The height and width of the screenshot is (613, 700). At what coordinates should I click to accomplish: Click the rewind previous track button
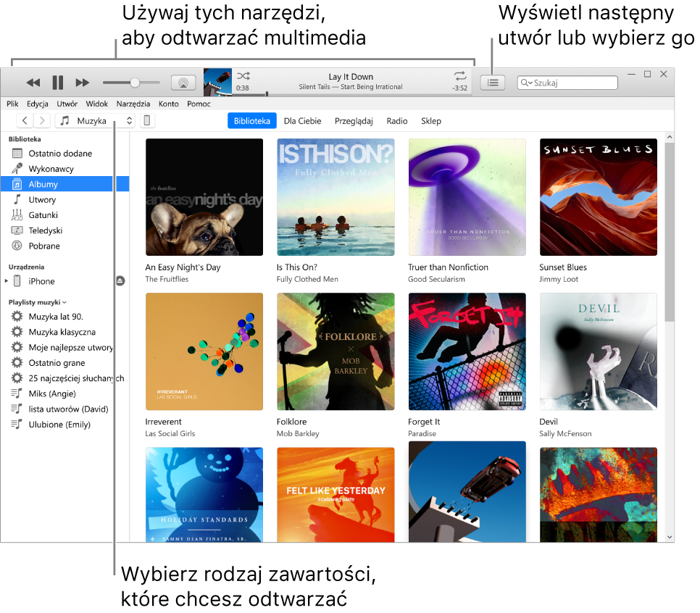click(x=33, y=83)
